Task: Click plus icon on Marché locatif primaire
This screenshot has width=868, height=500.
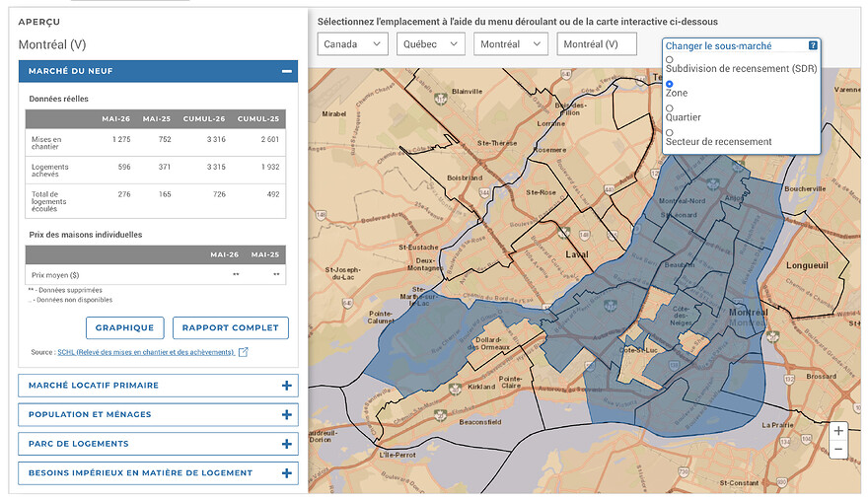Action: pos(287,386)
